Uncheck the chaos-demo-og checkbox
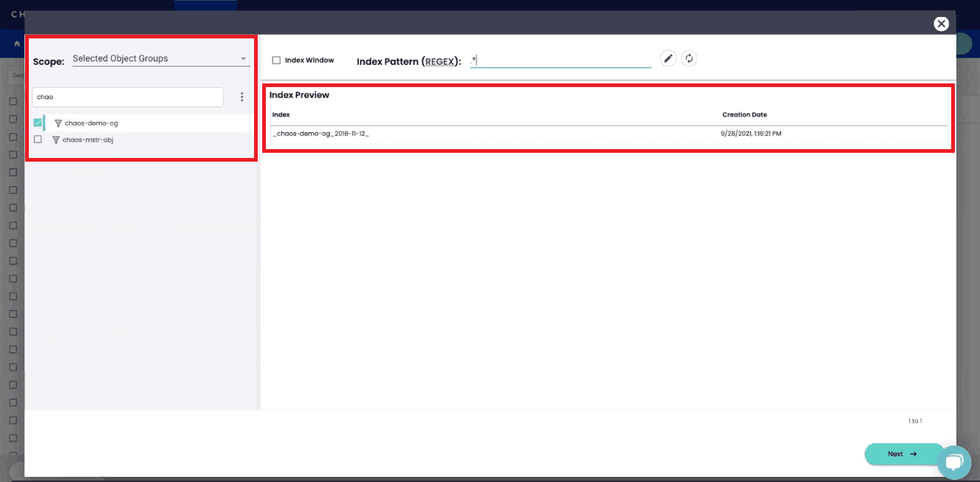 click(38, 123)
